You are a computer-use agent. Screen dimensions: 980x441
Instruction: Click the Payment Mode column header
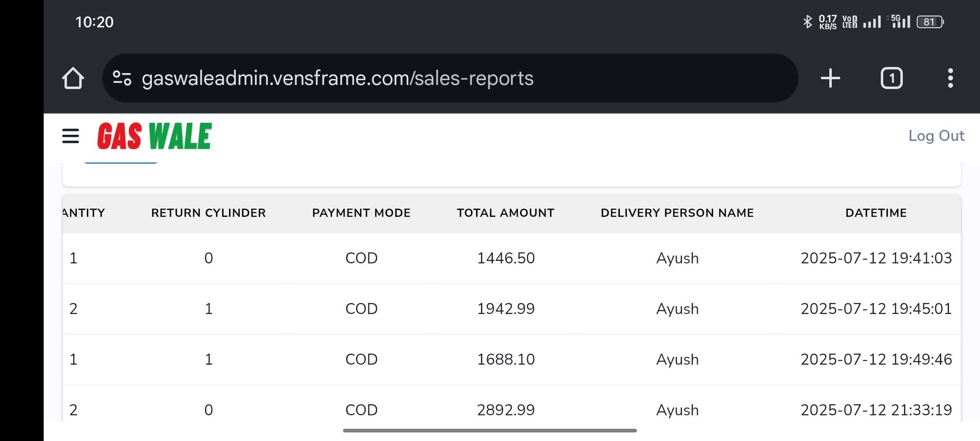pyautogui.click(x=361, y=213)
